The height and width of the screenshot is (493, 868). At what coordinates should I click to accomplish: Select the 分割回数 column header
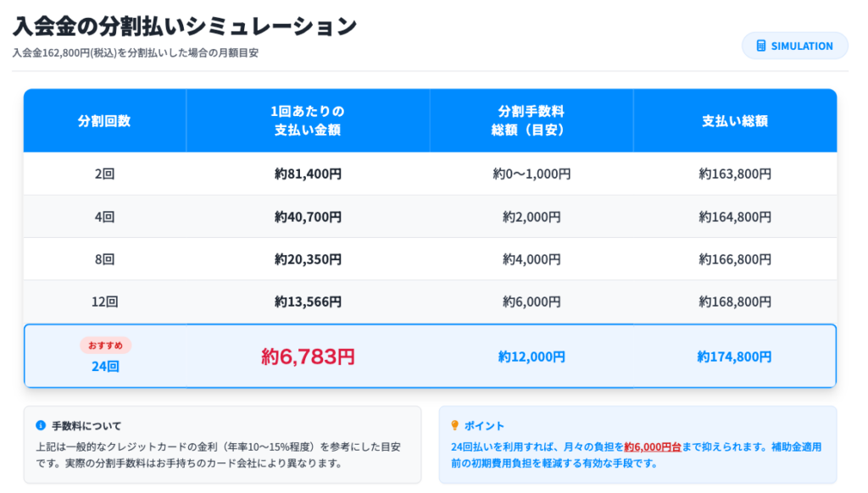(104, 120)
